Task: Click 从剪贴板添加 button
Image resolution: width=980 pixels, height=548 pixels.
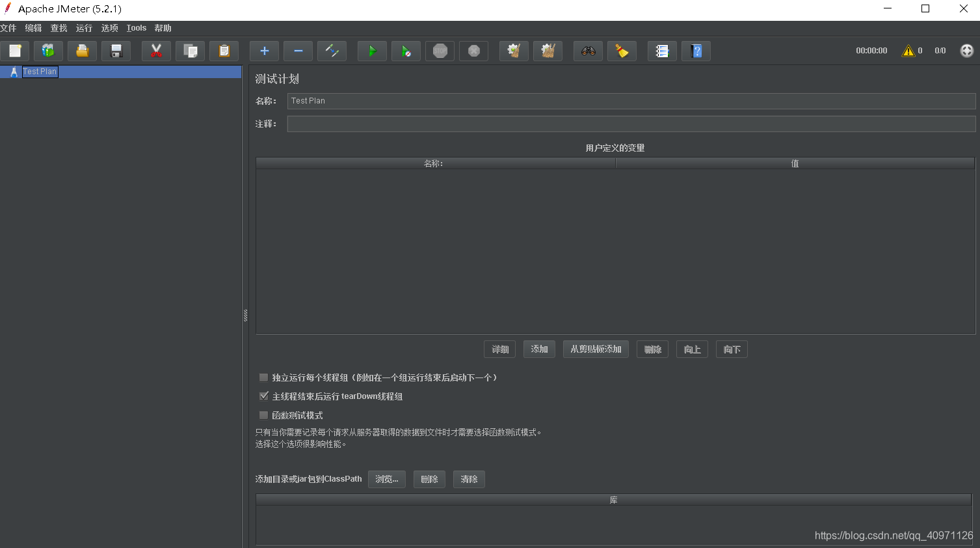Action: pyautogui.click(x=596, y=349)
